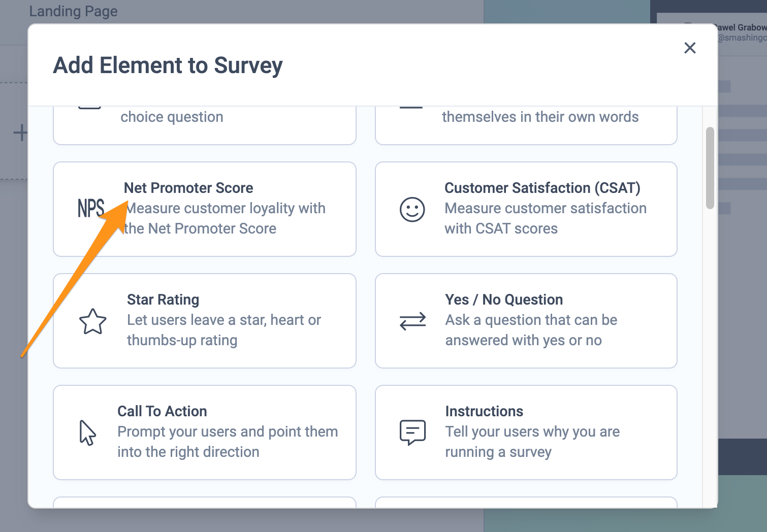Add a Net Promoter Score element
This screenshot has height=532, width=767.
188,188
